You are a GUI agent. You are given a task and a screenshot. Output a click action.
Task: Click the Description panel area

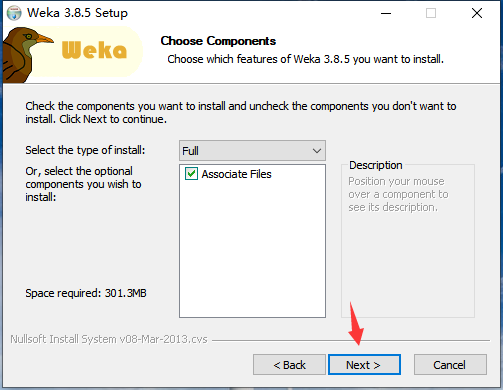(408, 240)
